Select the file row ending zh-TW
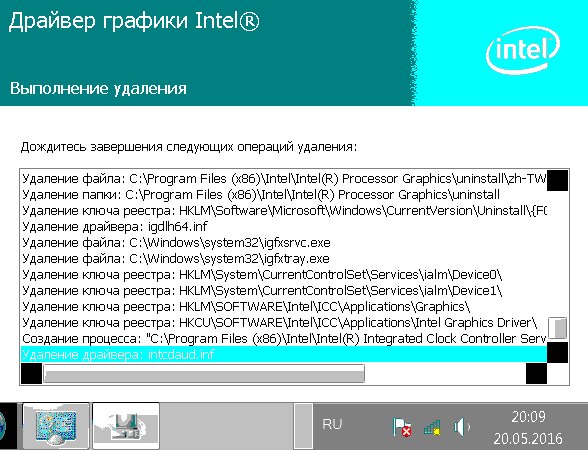 coord(284,178)
